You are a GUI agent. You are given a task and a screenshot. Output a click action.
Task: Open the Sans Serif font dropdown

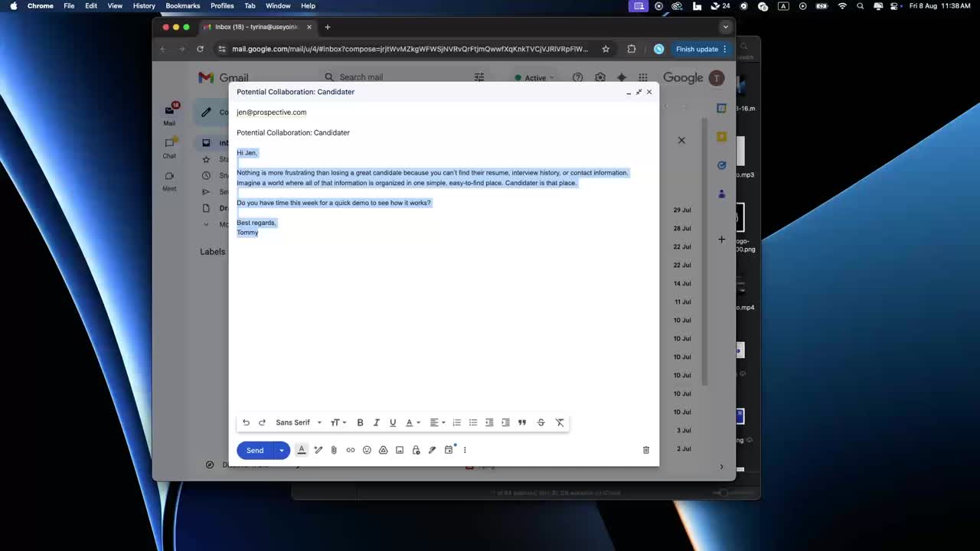pos(299,422)
